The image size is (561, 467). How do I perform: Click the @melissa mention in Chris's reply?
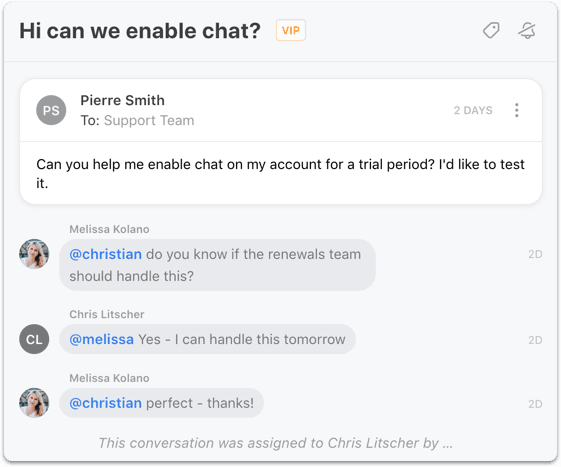tap(102, 340)
